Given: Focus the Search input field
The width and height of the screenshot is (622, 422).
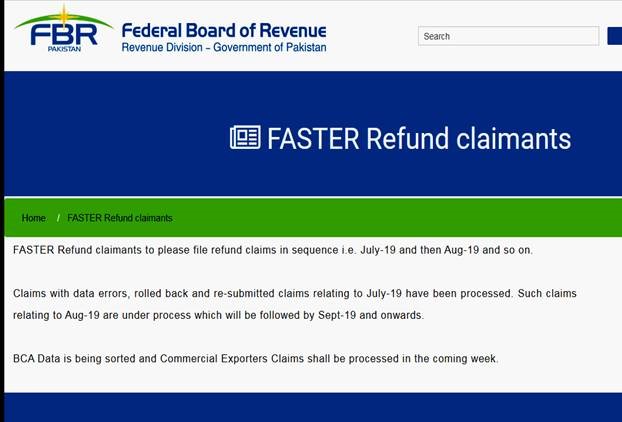Looking at the screenshot, I should point(508,36).
